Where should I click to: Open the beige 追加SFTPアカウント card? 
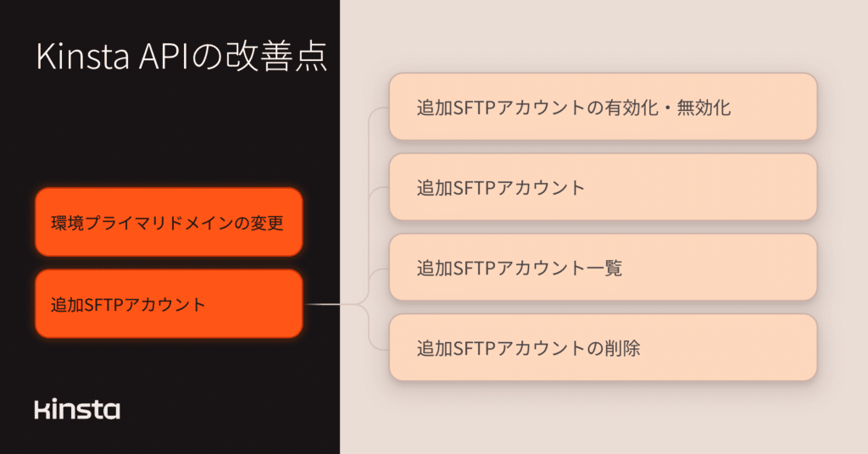604,187
